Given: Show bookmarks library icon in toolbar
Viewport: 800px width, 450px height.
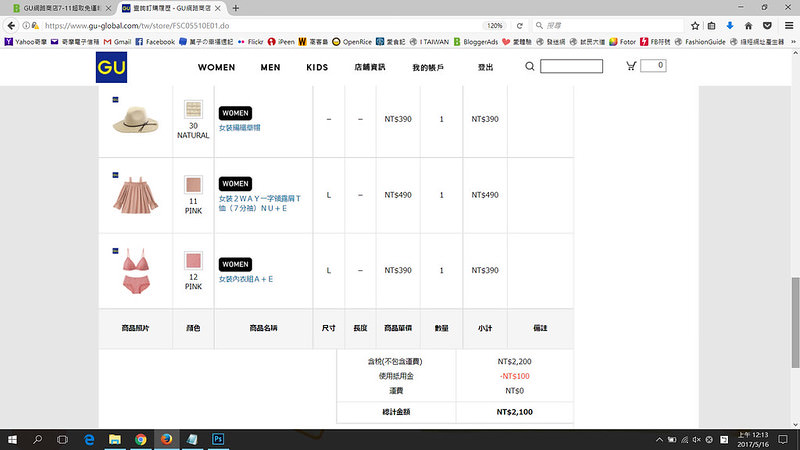Looking at the screenshot, I should tap(711, 26).
